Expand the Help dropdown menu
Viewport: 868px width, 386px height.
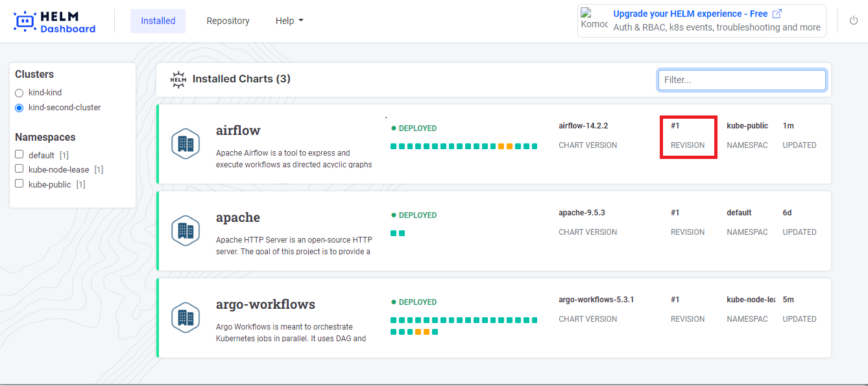click(x=289, y=21)
